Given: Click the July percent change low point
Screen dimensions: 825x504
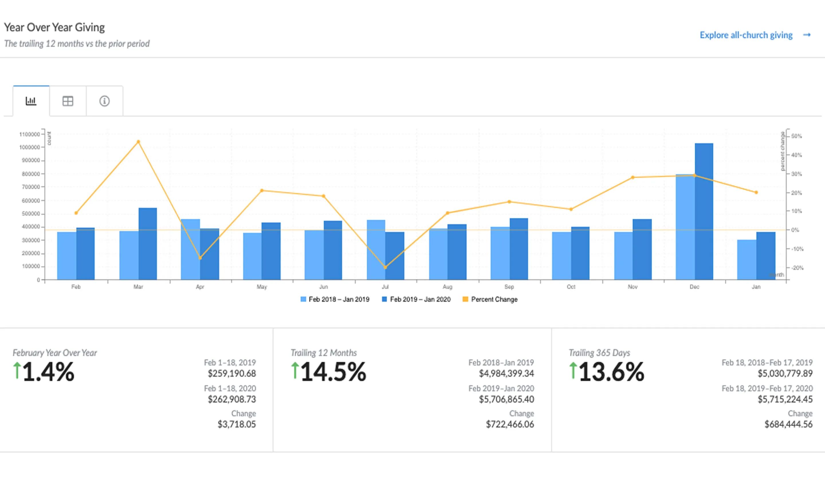Looking at the screenshot, I should point(385,267).
